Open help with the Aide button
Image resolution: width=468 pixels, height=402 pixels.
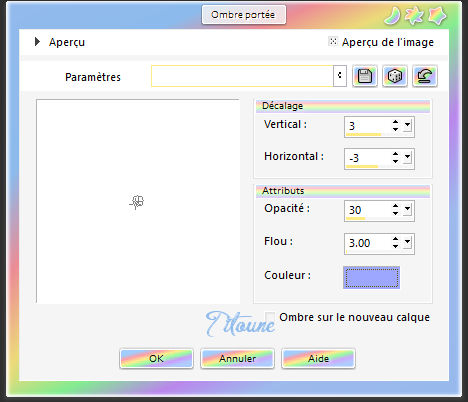click(x=318, y=358)
